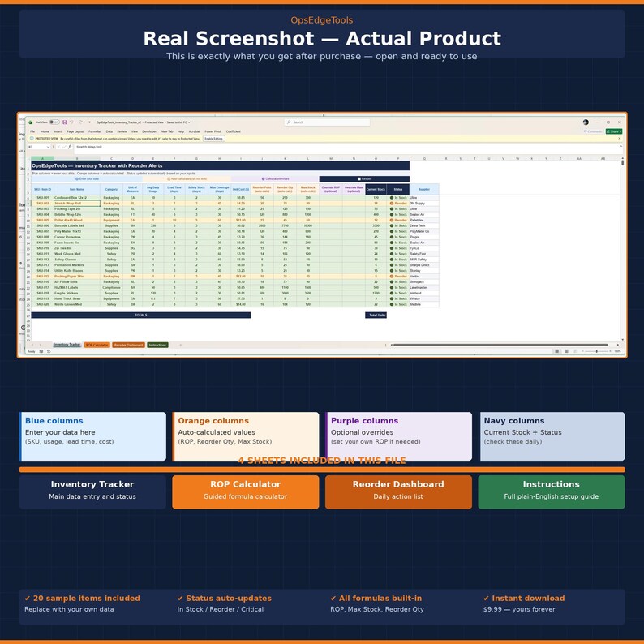
Task: Click the Item Name column header cell
Action: pos(77,189)
